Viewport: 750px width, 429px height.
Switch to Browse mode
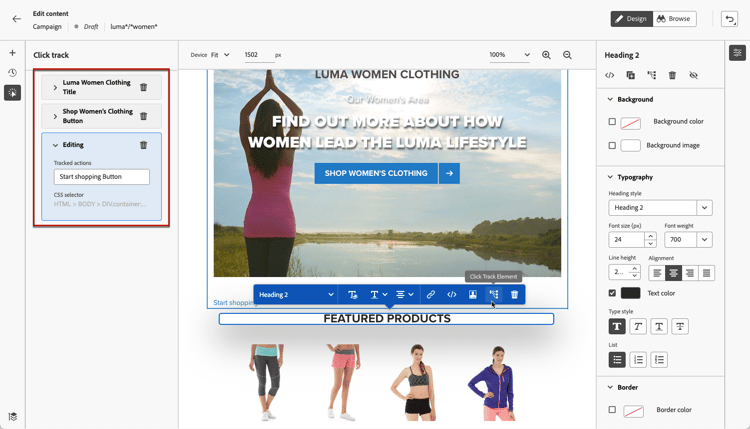click(x=674, y=19)
